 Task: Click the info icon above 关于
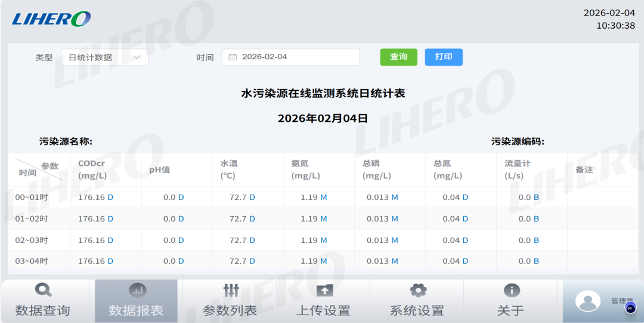[x=512, y=290]
